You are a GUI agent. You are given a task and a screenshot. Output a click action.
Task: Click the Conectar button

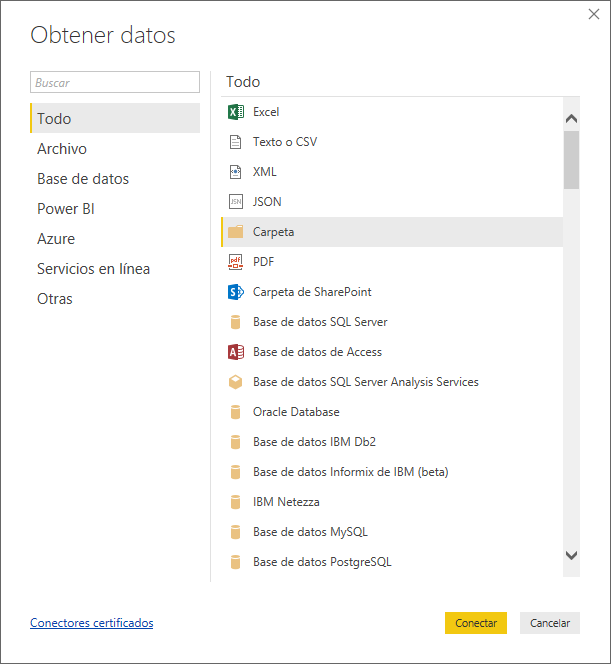476,623
